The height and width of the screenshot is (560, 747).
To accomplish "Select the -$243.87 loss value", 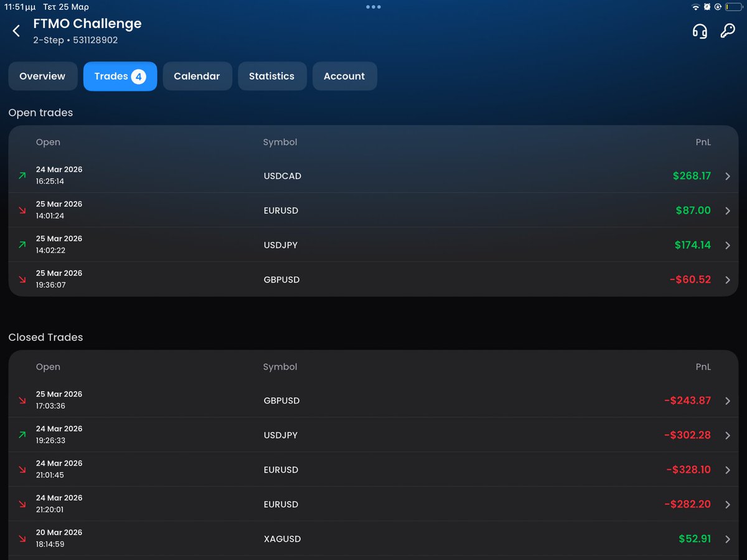I will (687, 401).
